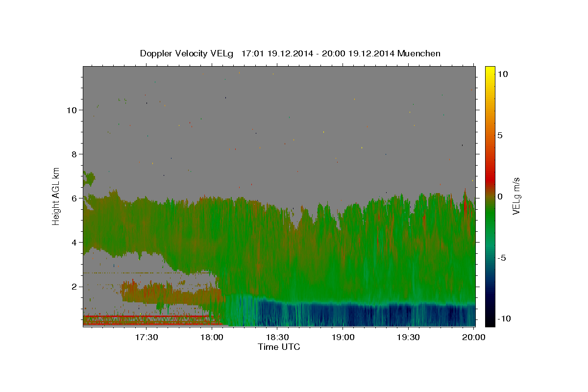Click the plot title 'Doppler Velocity VELg'

(x=187, y=53)
